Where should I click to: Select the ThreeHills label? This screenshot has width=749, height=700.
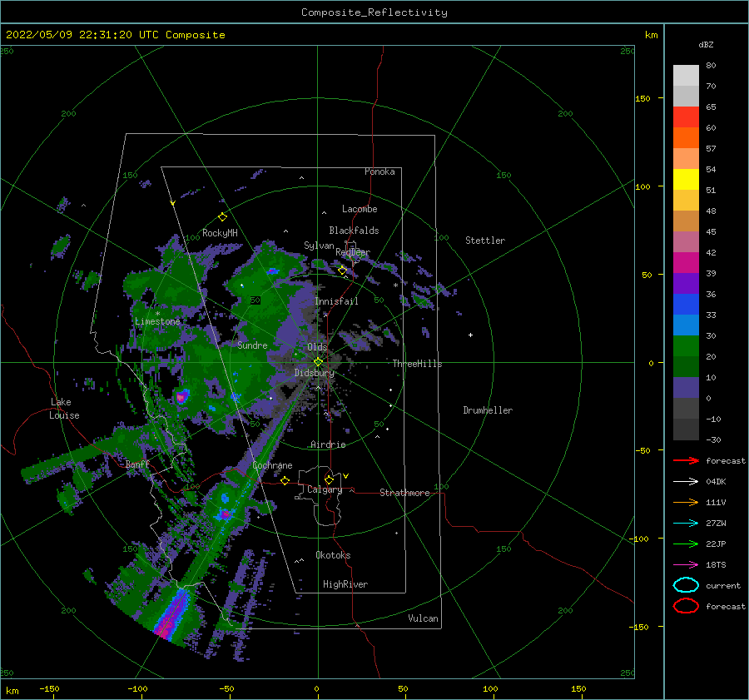(417, 364)
